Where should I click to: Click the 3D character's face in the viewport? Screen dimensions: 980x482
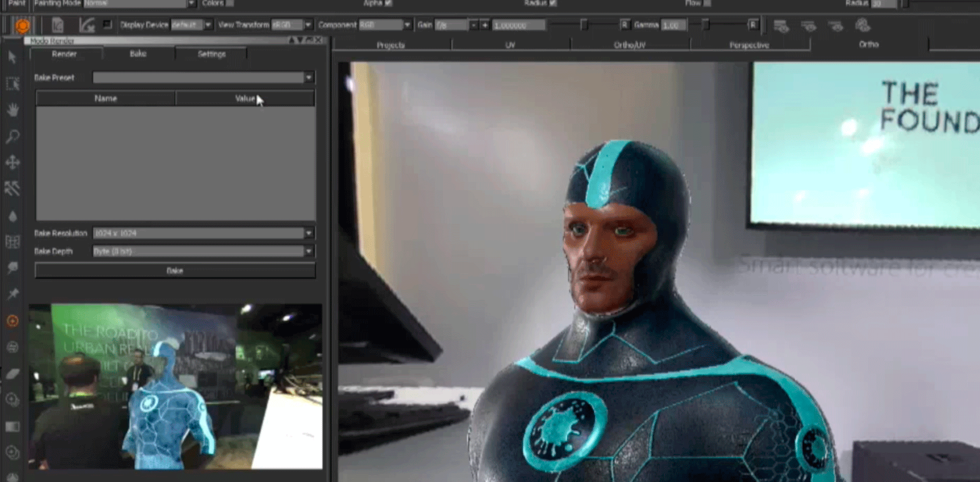coord(607,257)
